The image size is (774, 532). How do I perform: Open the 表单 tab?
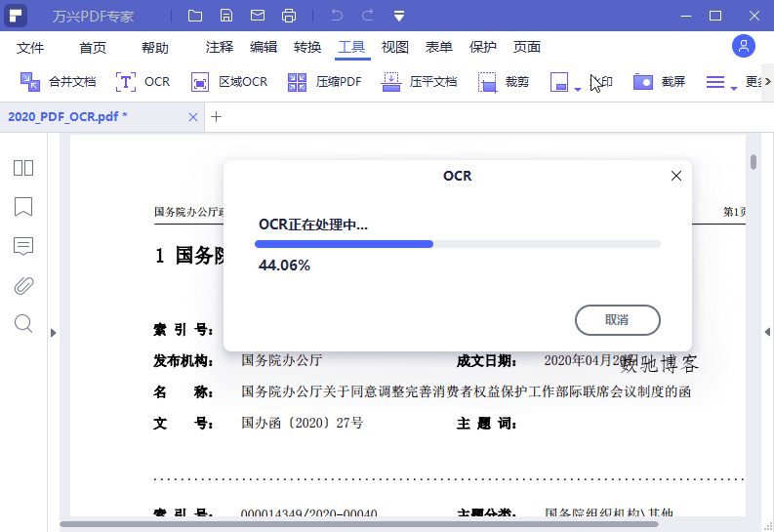[439, 47]
